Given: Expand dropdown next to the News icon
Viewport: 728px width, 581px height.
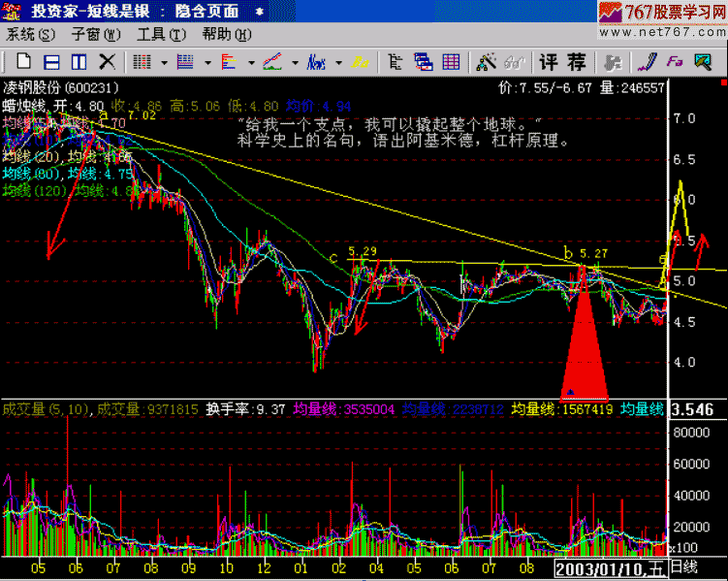Looking at the screenshot, I should click(x=338, y=63).
